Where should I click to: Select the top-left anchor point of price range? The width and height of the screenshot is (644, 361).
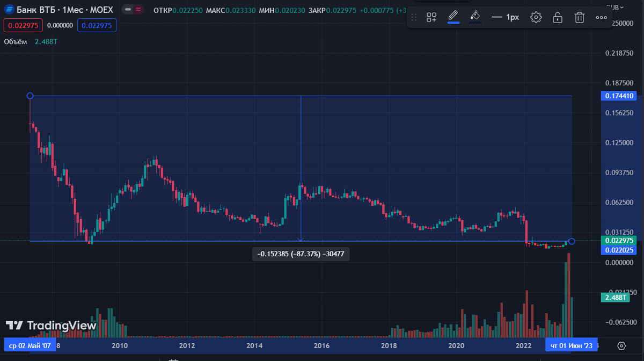point(30,96)
